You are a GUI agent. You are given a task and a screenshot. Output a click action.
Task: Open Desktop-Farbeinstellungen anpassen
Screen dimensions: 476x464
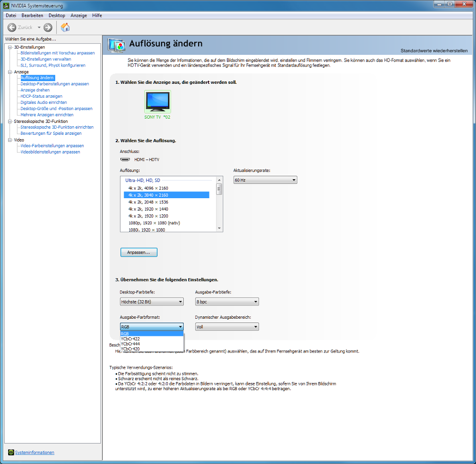click(x=55, y=84)
